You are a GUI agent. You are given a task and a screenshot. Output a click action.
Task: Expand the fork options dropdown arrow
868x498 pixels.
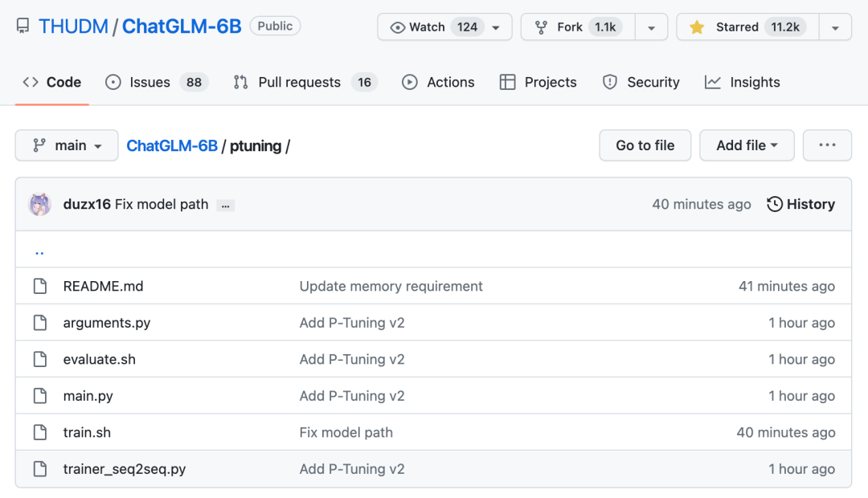coord(651,27)
